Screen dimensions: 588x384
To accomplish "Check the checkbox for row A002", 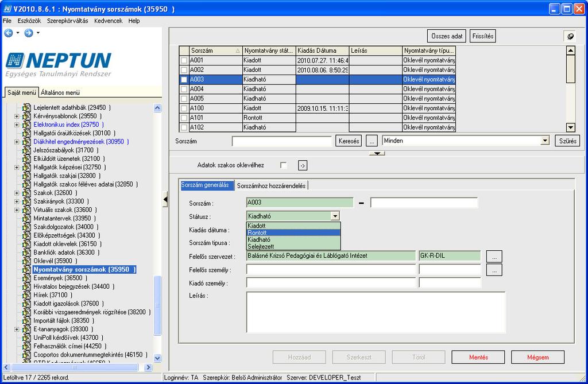I will coord(184,70).
